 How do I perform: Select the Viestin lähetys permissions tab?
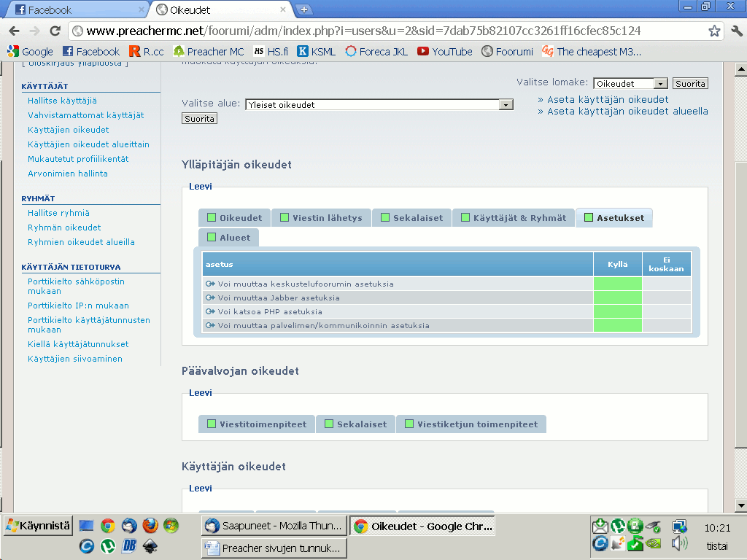321,218
